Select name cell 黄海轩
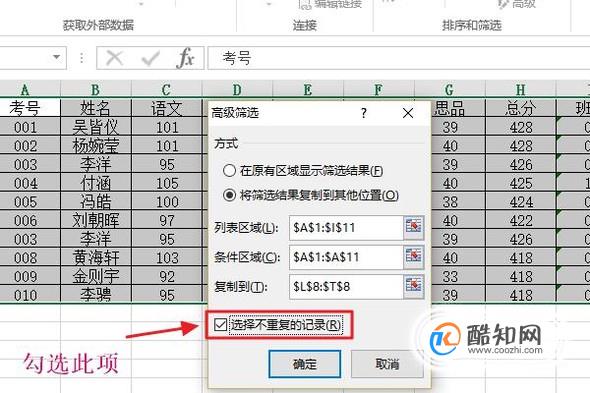 click(96, 257)
